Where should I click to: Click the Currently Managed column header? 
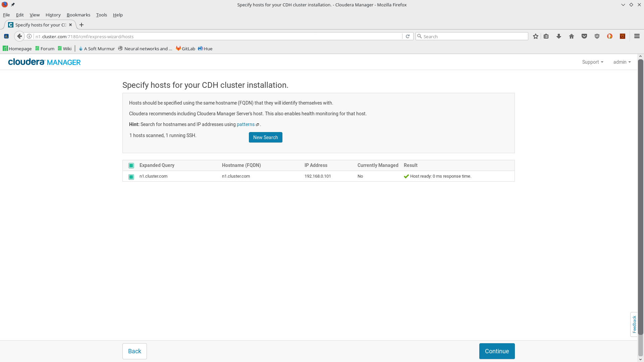tap(378, 165)
